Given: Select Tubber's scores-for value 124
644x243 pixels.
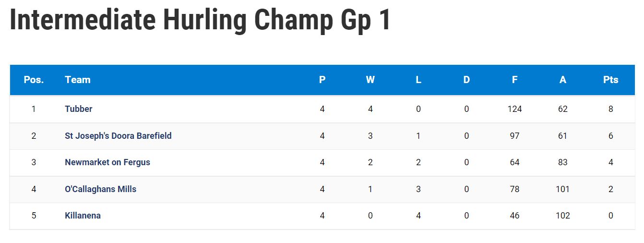Looking at the screenshot, I should (514, 109).
